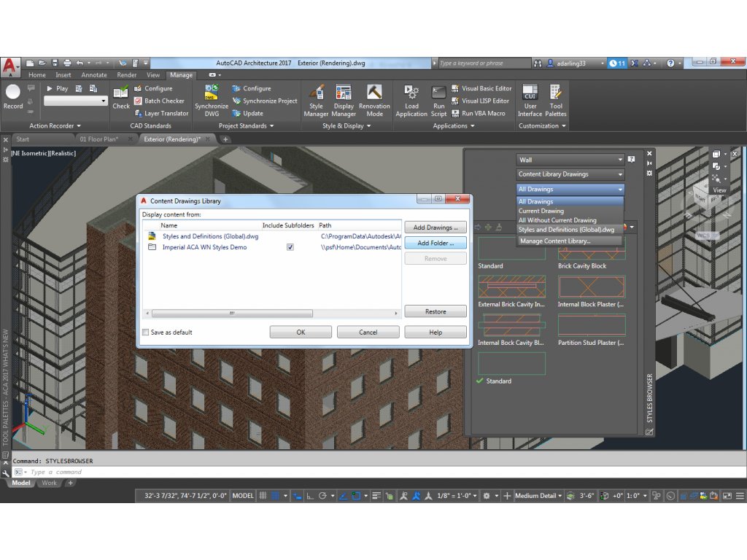This screenshot has height=560, width=747.
Task: Select External Brick Cavity wall style thumbnail
Action: coord(511,287)
